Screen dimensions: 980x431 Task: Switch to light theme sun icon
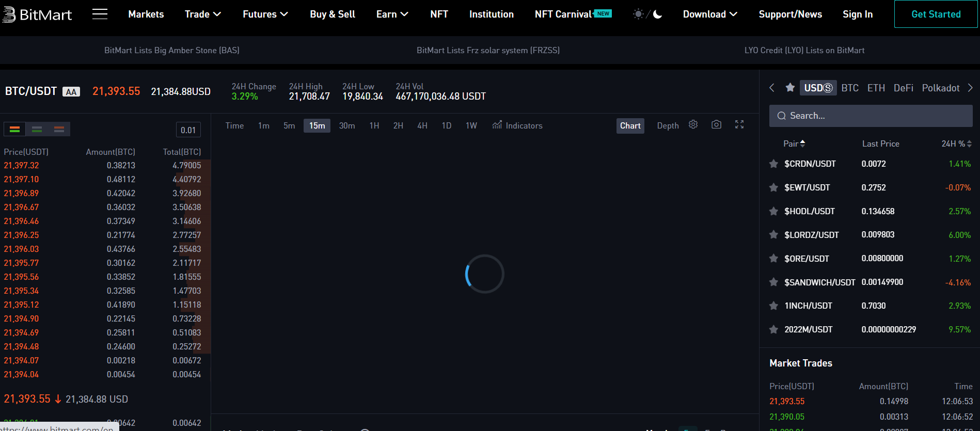(638, 14)
